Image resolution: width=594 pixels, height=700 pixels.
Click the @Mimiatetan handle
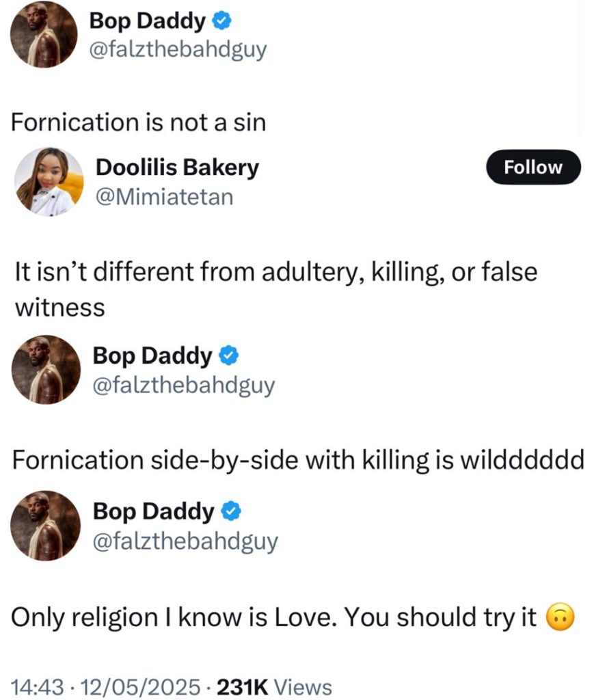[x=164, y=197]
